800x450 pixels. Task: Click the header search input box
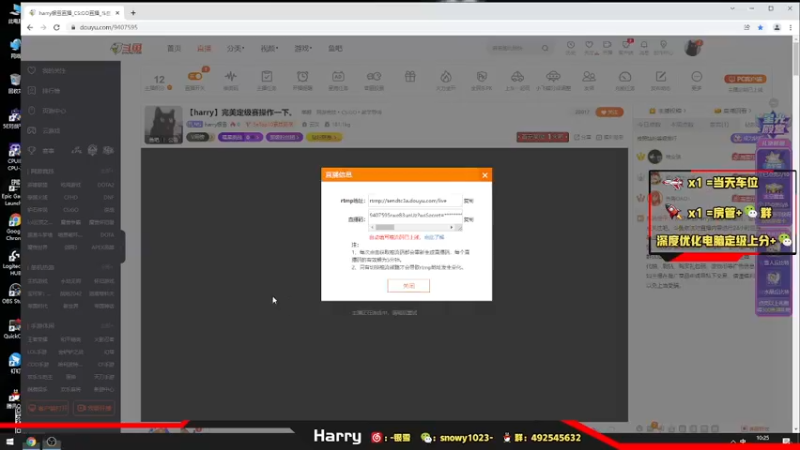513,48
